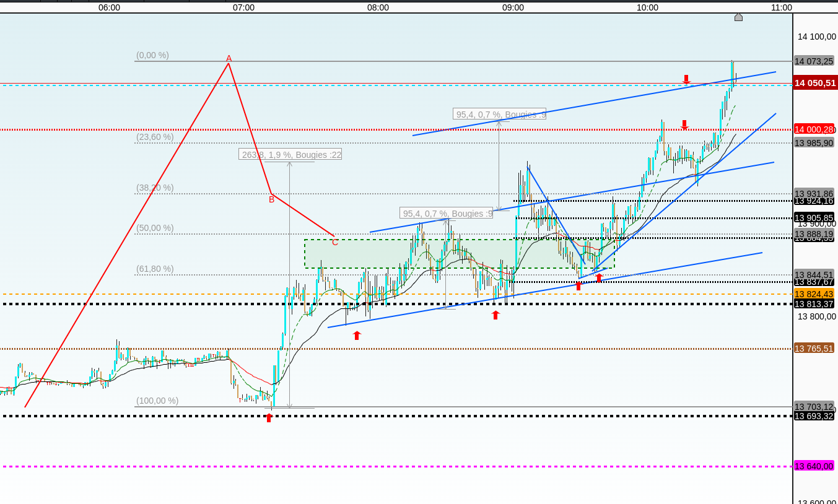Click the 06:00 time label
Screen dimensions: 838x504
pos(109,7)
